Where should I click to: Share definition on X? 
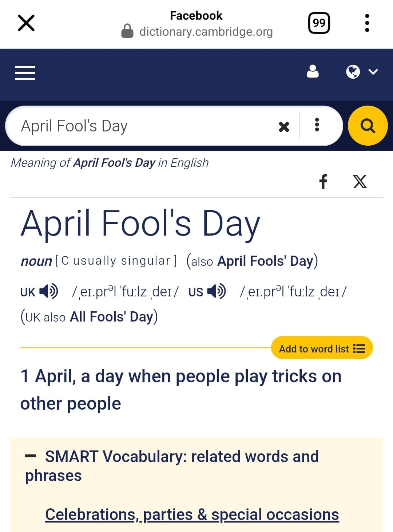click(360, 181)
